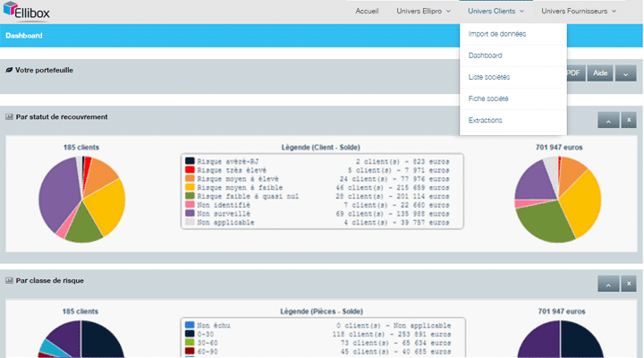Close the Par classe de risque panel
The height and width of the screenshot is (358, 644).
click(629, 284)
